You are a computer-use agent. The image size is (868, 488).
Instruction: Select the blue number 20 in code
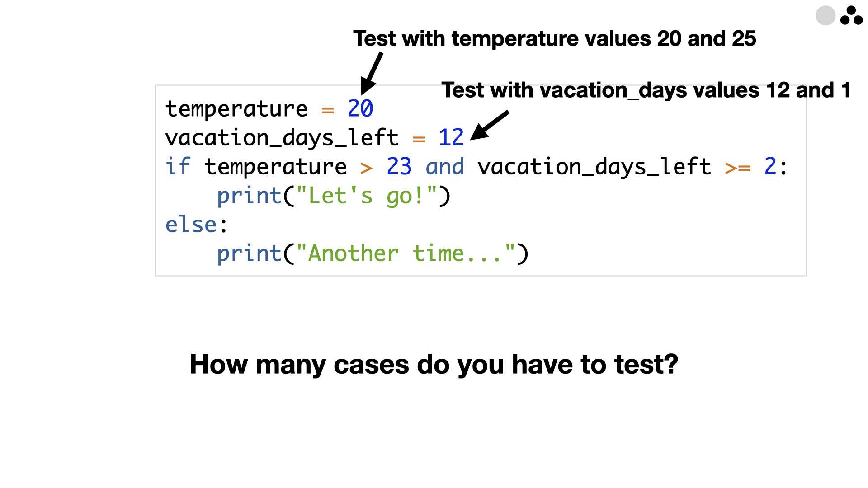coord(360,108)
